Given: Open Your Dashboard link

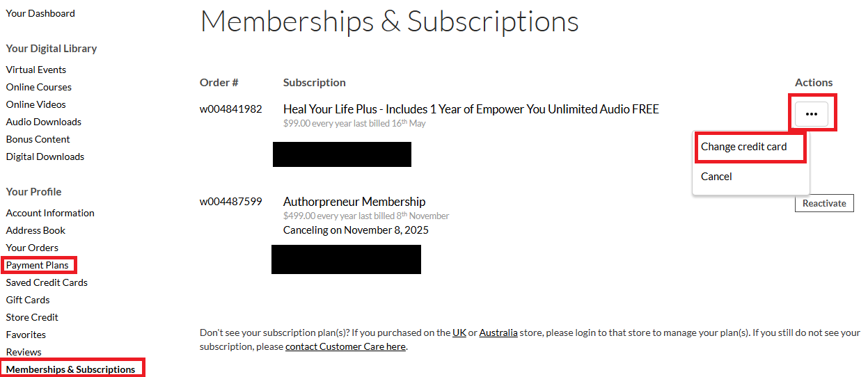Looking at the screenshot, I should point(40,13).
